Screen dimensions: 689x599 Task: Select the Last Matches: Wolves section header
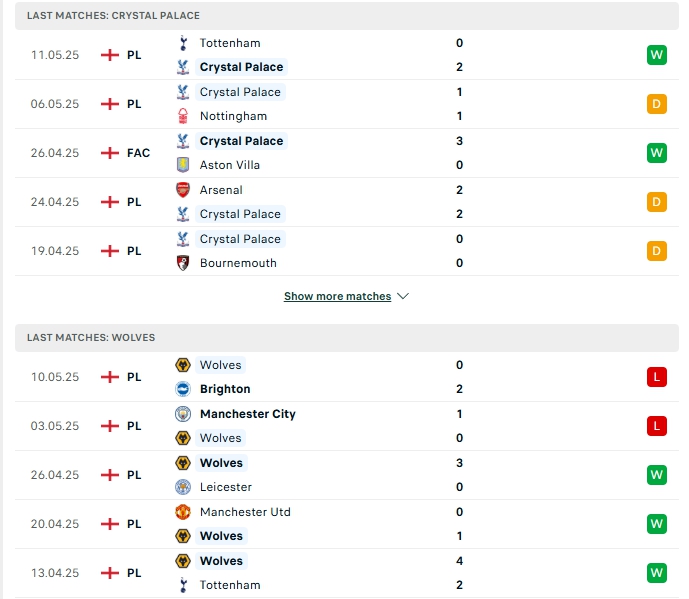347,338
